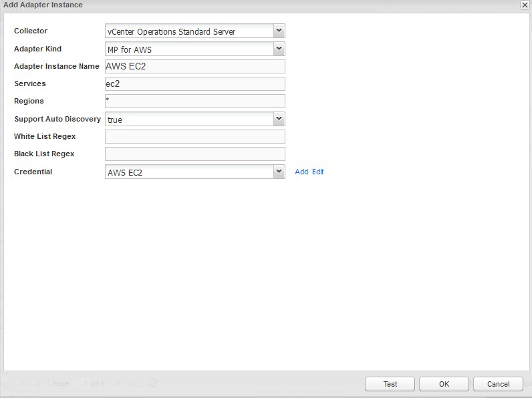Close the Add Adapter Instance dialog
The height and width of the screenshot is (398, 532).
(525, 5)
